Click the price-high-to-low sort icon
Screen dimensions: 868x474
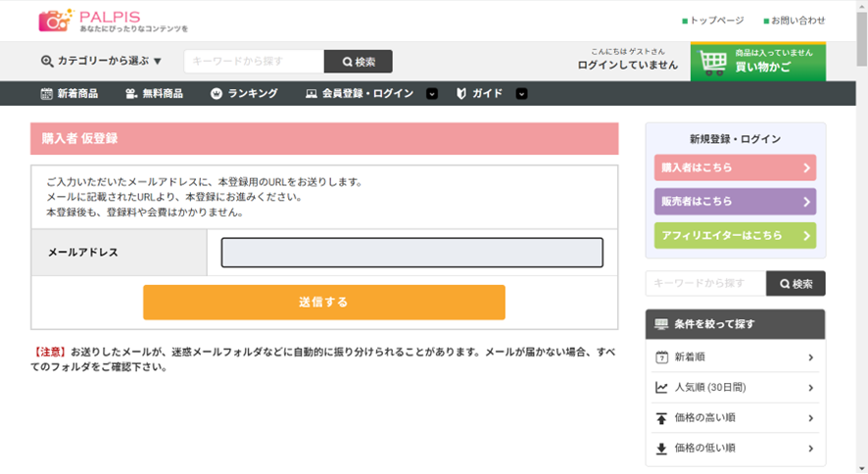pyautogui.click(x=661, y=418)
